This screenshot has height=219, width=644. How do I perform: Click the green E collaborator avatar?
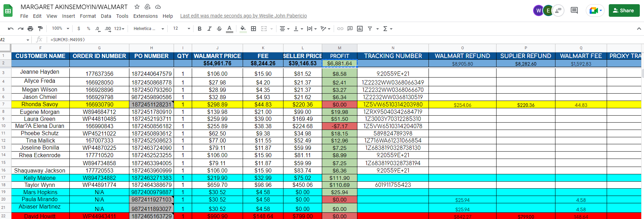pos(548,10)
